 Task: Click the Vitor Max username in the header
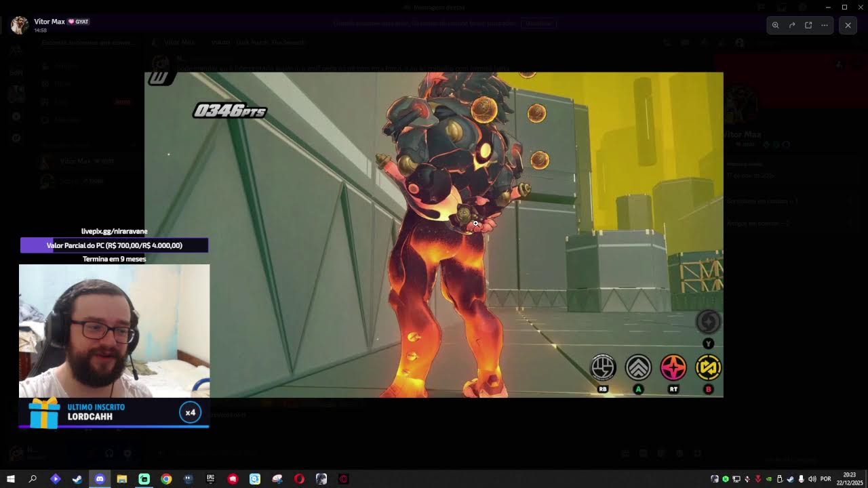point(50,22)
